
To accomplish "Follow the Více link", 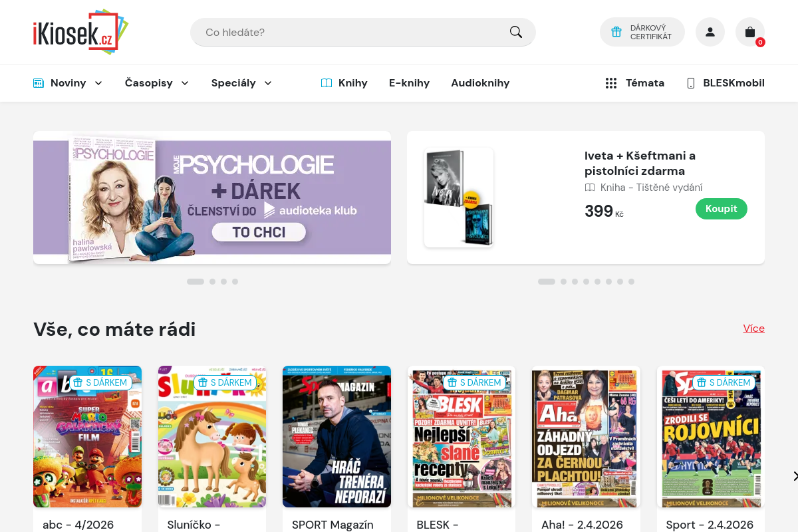I will pos(753,329).
